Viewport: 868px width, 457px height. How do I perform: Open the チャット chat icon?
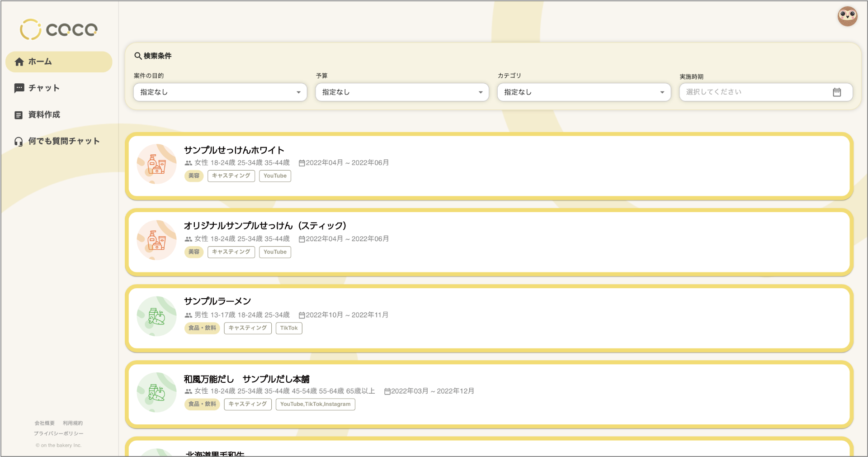tap(19, 88)
